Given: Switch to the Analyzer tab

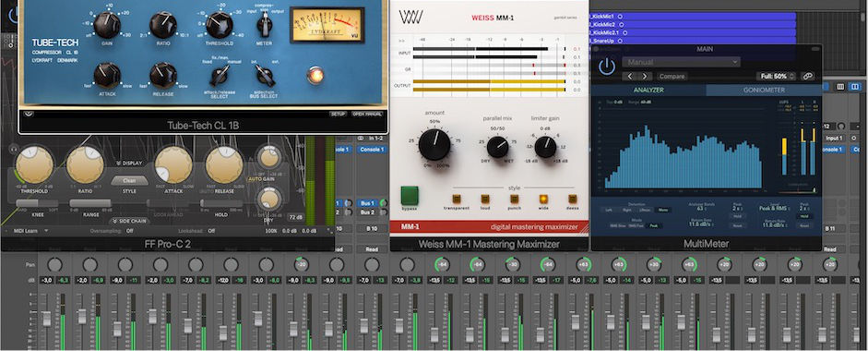Looking at the screenshot, I should [x=648, y=90].
